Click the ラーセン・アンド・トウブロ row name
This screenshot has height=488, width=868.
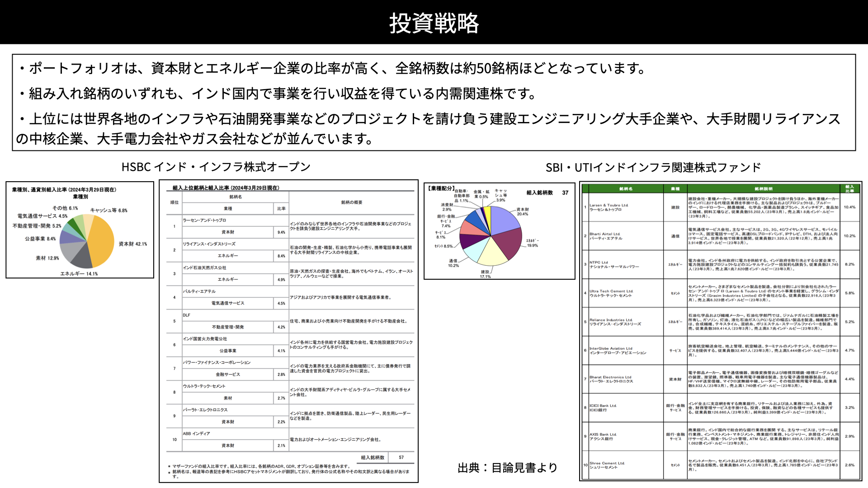(x=204, y=221)
